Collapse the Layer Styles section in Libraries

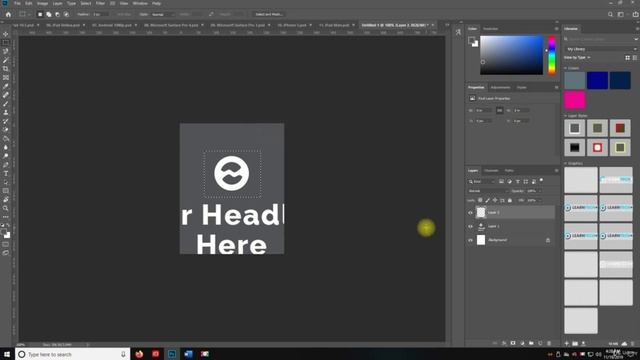[x=566, y=116]
